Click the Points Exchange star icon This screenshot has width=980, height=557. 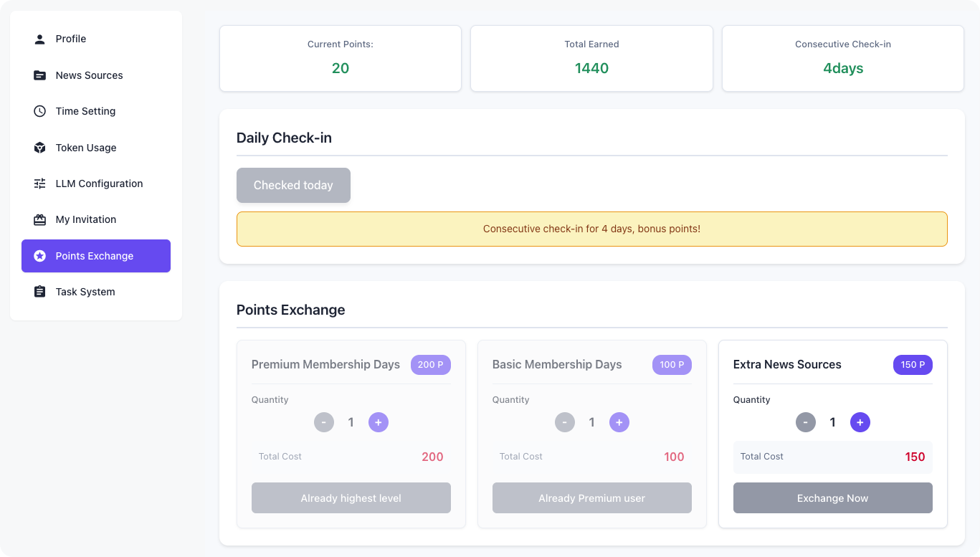(x=40, y=256)
